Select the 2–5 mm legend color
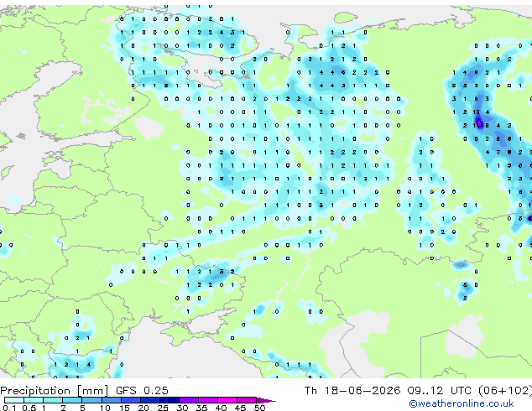This screenshot has height=411, width=532. point(72,400)
